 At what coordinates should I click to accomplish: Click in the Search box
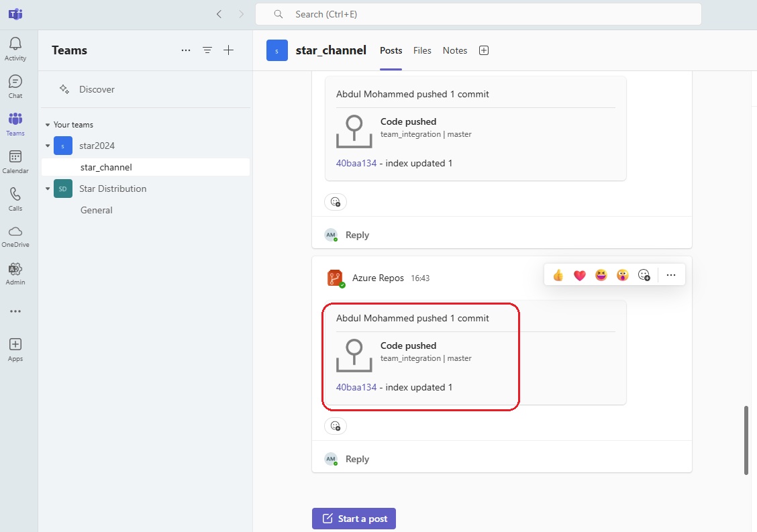pos(478,14)
